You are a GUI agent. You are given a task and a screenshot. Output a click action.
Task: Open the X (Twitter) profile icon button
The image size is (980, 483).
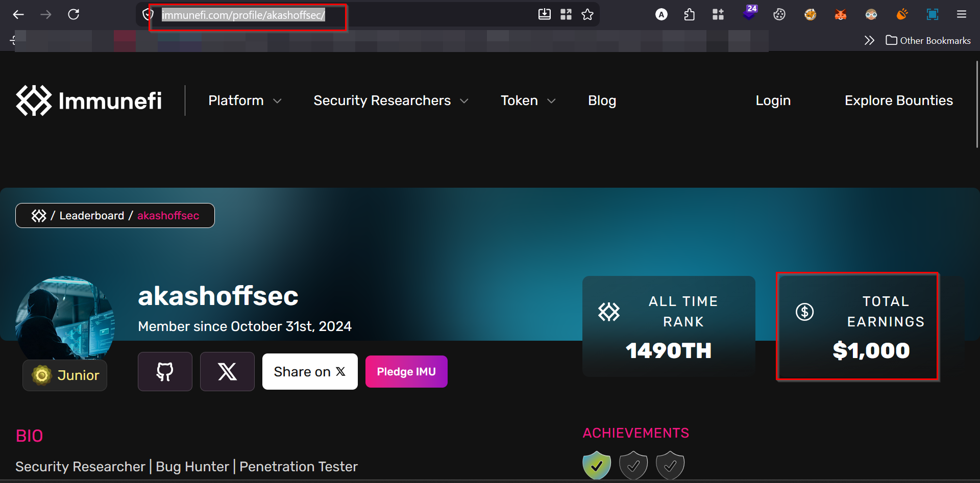pyautogui.click(x=227, y=372)
